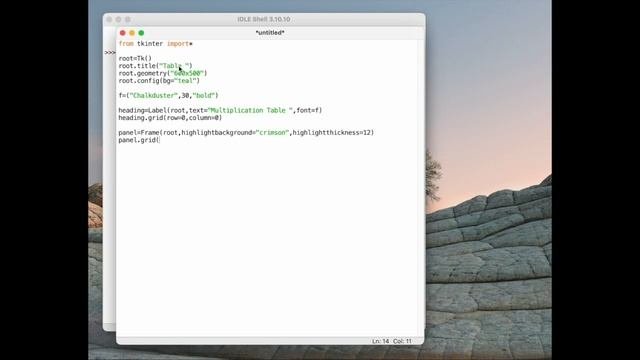Screen dimensions: 640x360
Task: Click the "crimson" string in code
Action: tap(272, 133)
